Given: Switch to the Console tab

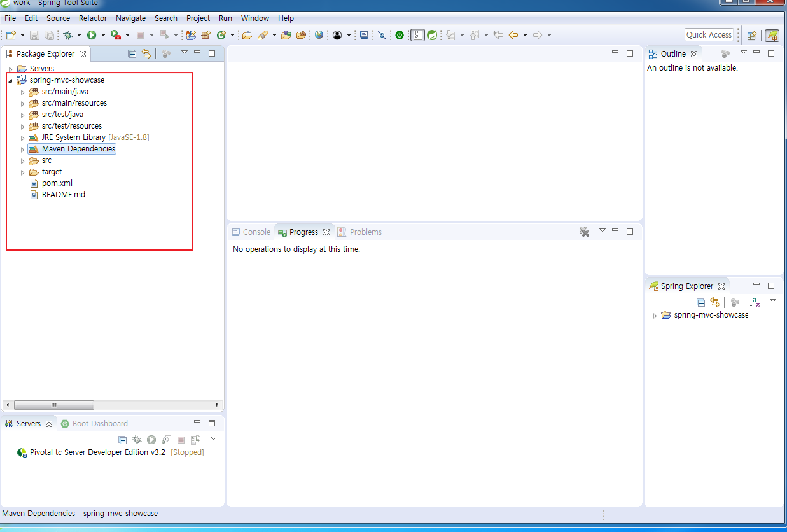Looking at the screenshot, I should point(251,232).
